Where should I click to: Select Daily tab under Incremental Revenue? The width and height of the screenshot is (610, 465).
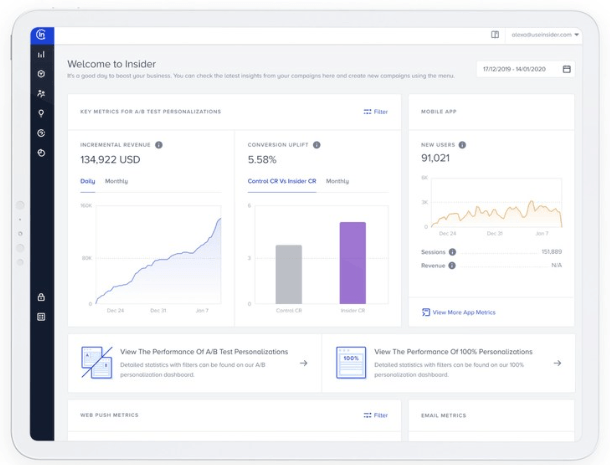88,181
